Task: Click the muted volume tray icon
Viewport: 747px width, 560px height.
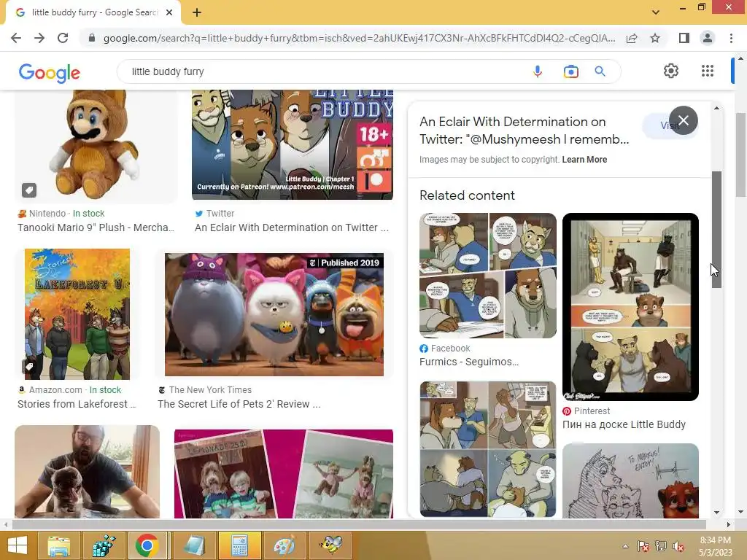Action: tap(678, 546)
